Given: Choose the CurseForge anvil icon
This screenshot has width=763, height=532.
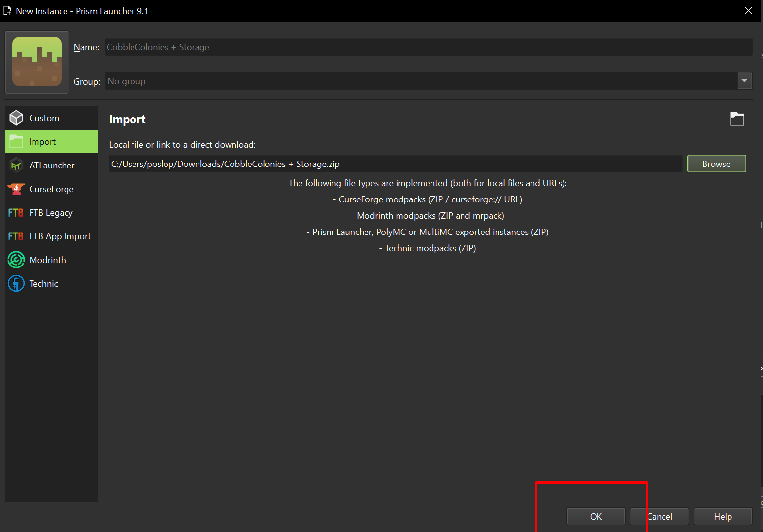Looking at the screenshot, I should point(16,189).
